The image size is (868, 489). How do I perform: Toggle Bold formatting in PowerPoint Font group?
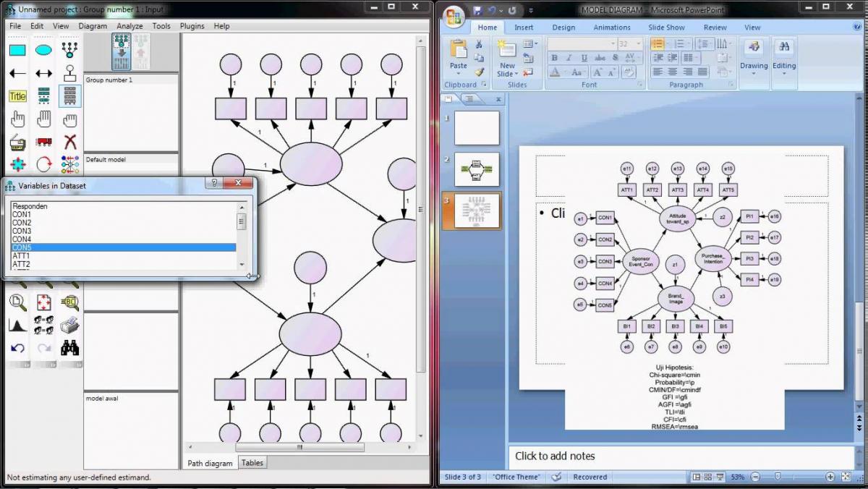coord(553,59)
